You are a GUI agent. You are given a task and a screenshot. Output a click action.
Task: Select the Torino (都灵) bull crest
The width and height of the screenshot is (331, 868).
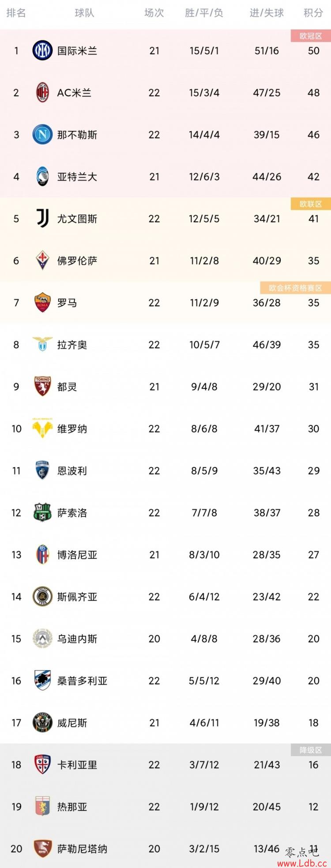click(42, 387)
